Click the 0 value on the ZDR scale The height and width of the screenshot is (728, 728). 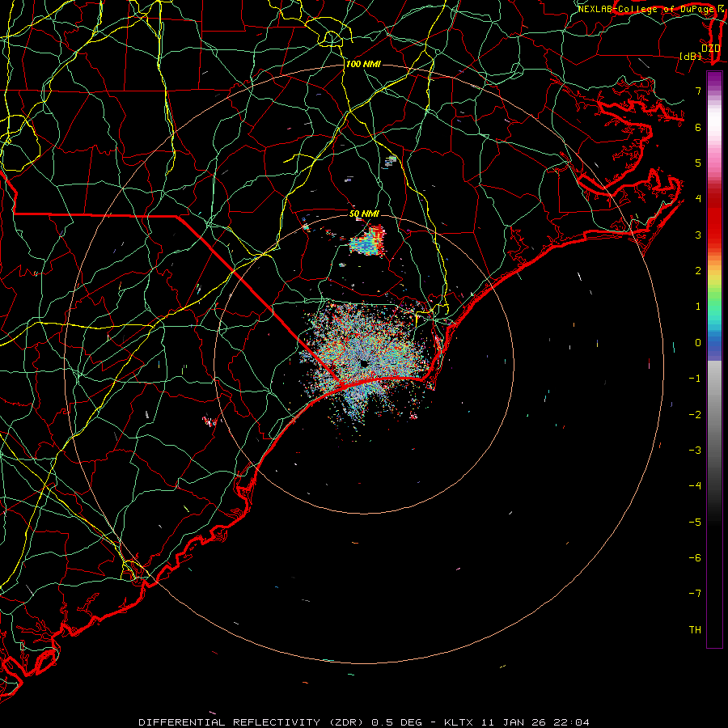click(698, 343)
